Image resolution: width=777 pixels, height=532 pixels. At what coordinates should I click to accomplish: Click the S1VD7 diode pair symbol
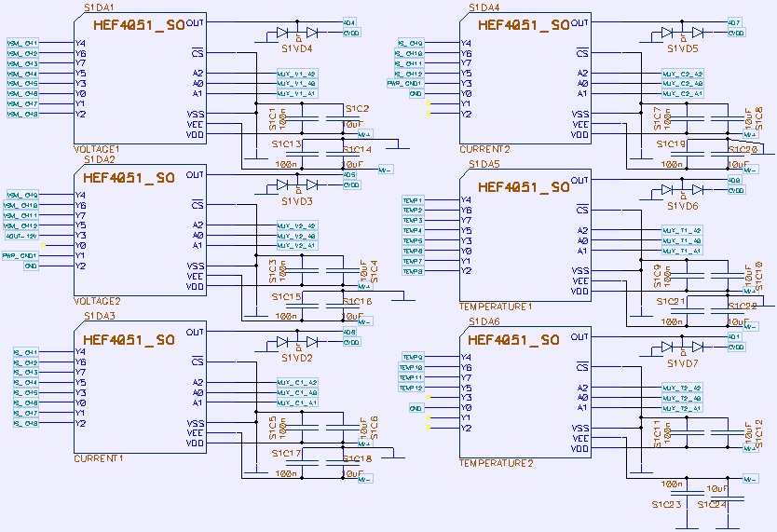point(682,348)
